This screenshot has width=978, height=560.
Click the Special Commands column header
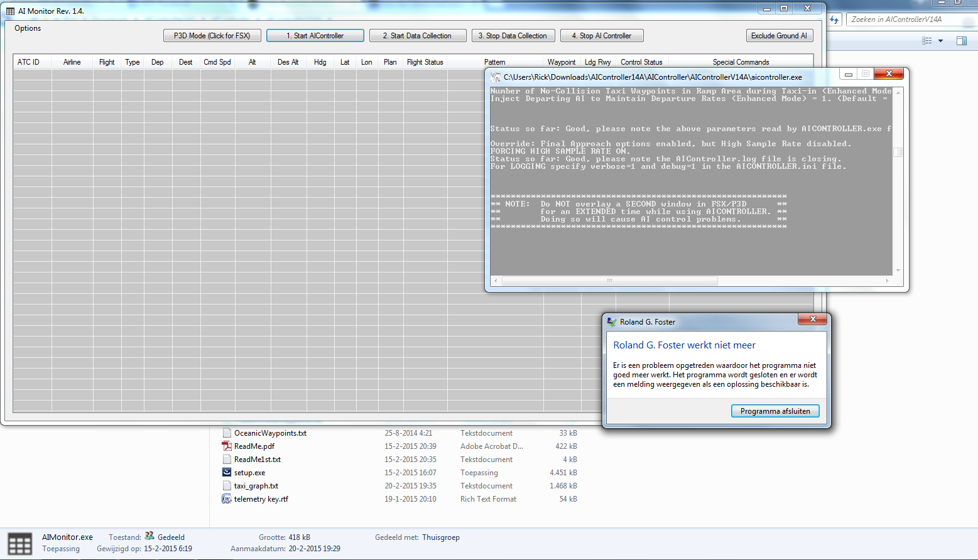click(x=741, y=62)
